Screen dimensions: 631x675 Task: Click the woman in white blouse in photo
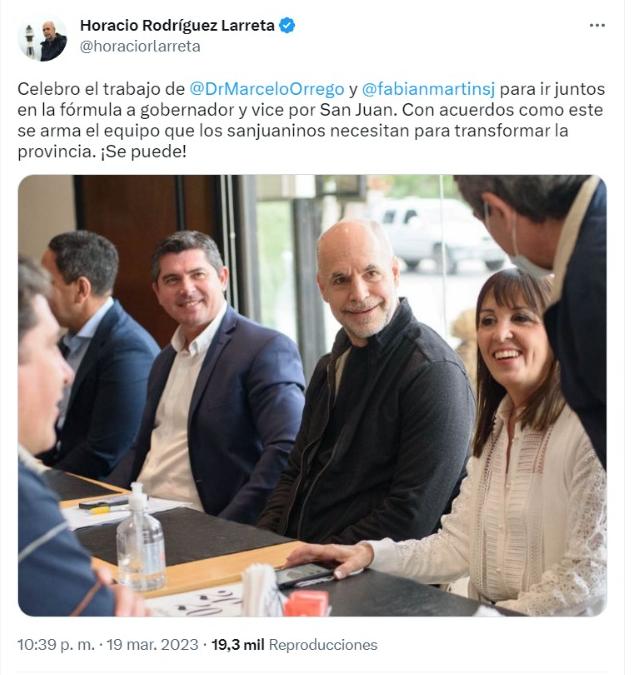click(512, 443)
